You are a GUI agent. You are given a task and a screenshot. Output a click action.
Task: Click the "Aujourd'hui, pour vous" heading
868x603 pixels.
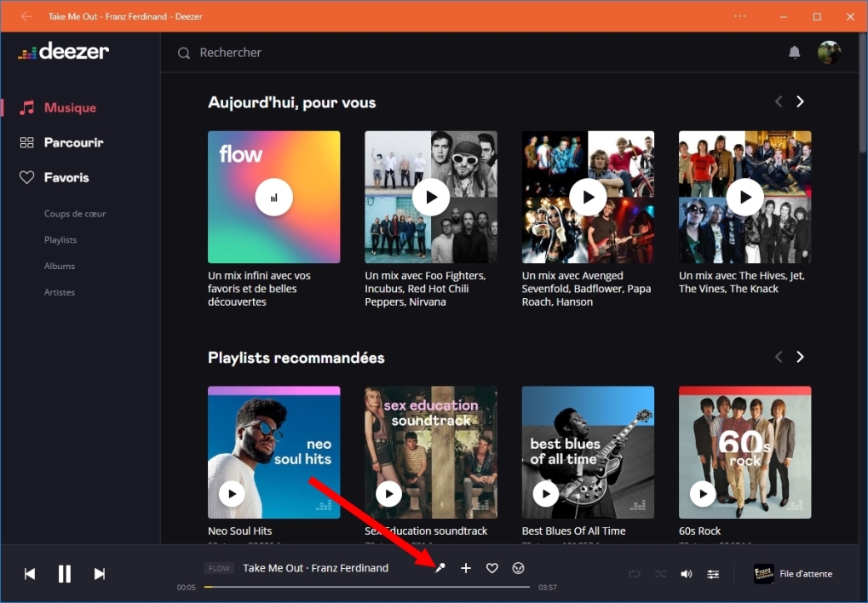pyautogui.click(x=291, y=103)
